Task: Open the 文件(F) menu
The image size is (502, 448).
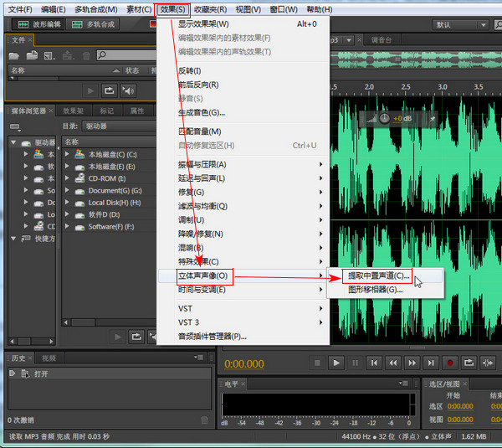Action: point(20,9)
